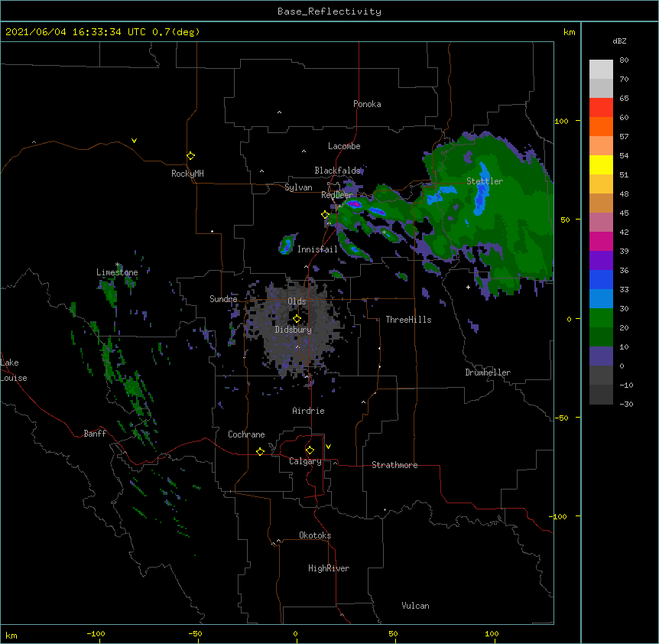This screenshot has height=644, width=659.
Task: Click the dBZ legend heading
Action: pyautogui.click(x=619, y=41)
